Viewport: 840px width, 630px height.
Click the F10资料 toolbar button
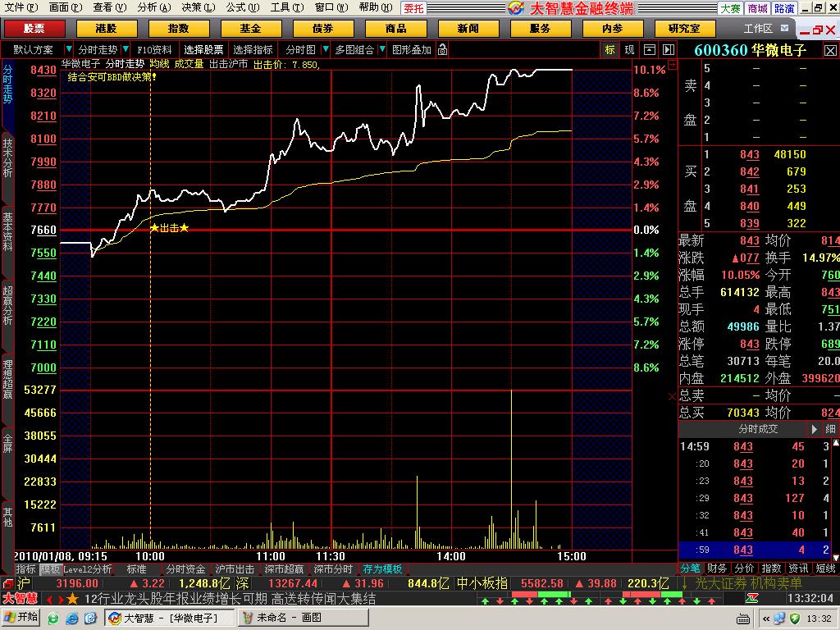(x=154, y=50)
